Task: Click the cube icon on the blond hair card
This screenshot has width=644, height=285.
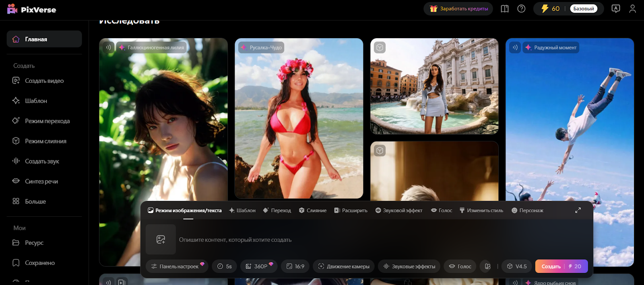Action: (380, 150)
